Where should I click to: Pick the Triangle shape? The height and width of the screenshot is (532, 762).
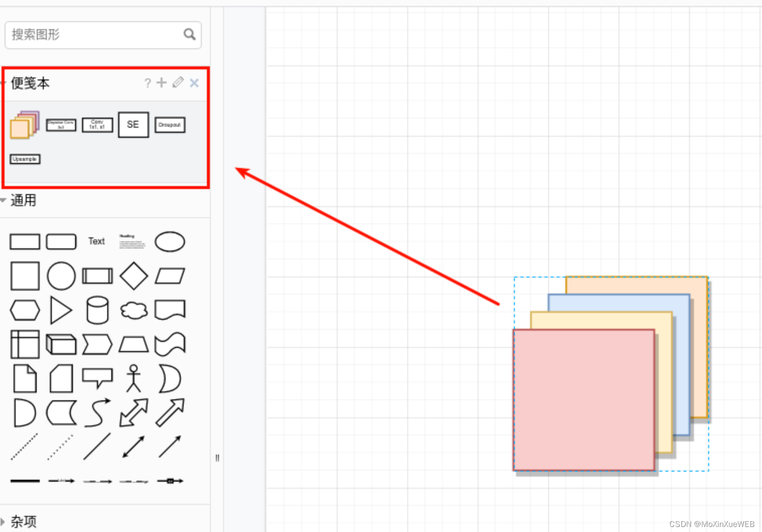tap(61, 310)
